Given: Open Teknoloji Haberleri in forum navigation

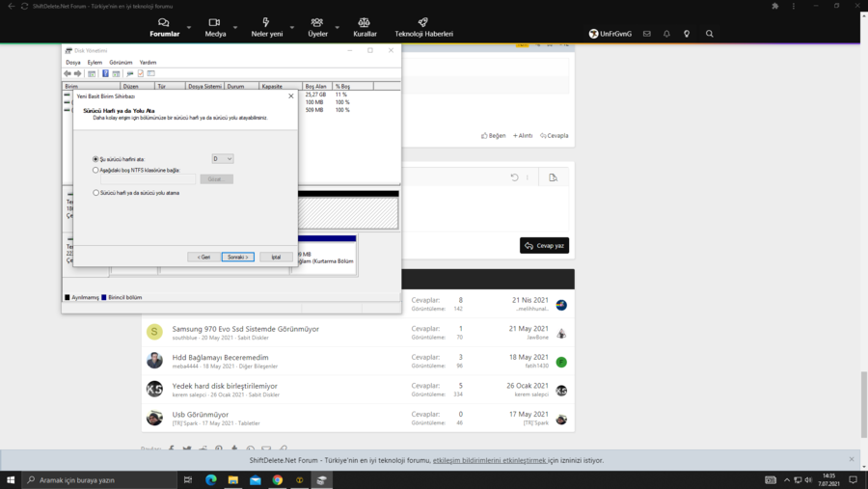Looking at the screenshot, I should 423,28.
